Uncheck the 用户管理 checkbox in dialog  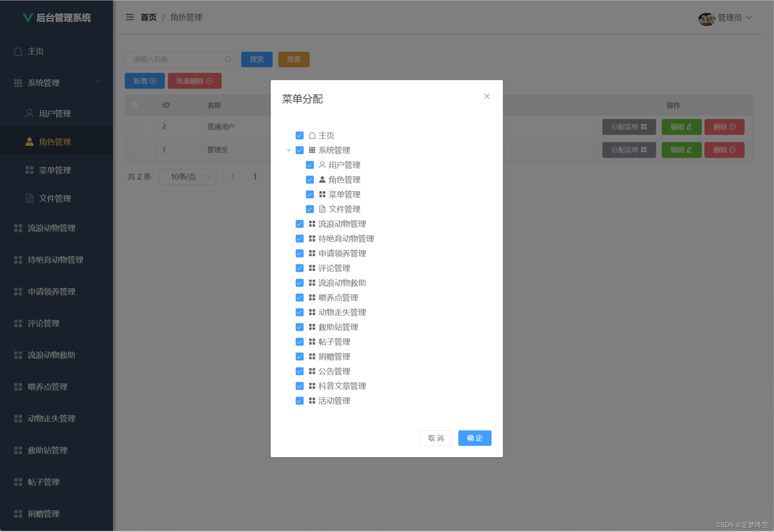pyautogui.click(x=309, y=165)
